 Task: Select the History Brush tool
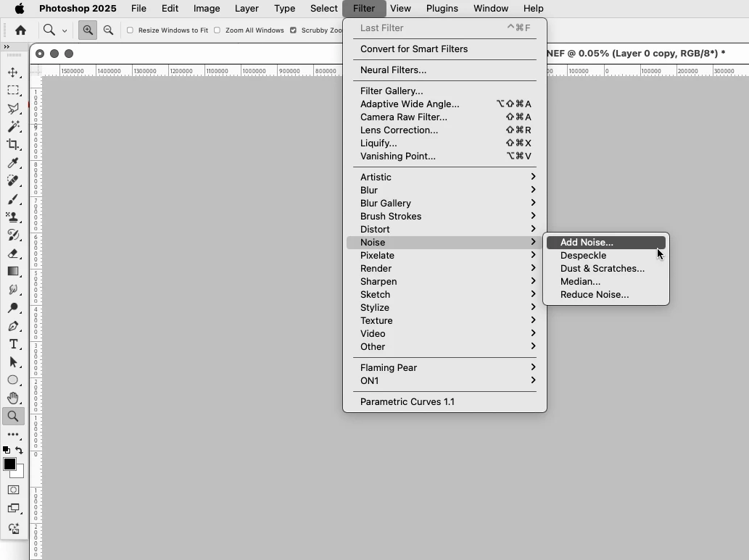[13, 235]
